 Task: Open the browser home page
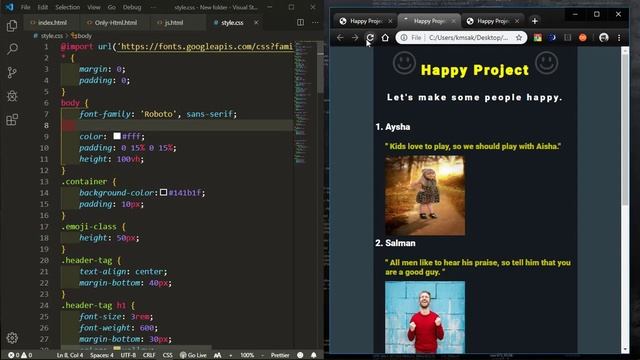385,38
